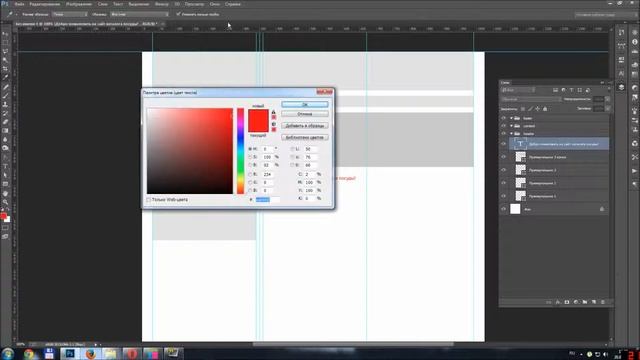Click OK in the color picker
This screenshot has height=360, width=640.
pos(304,104)
